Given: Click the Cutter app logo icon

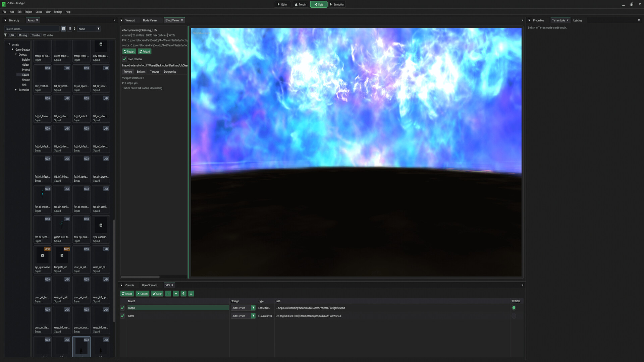Looking at the screenshot, I should (x=4, y=4).
